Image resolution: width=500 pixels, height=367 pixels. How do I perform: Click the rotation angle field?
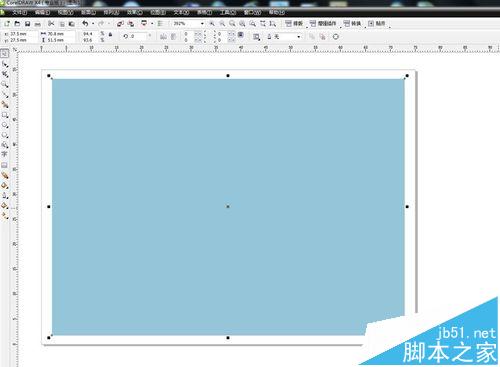click(x=138, y=36)
